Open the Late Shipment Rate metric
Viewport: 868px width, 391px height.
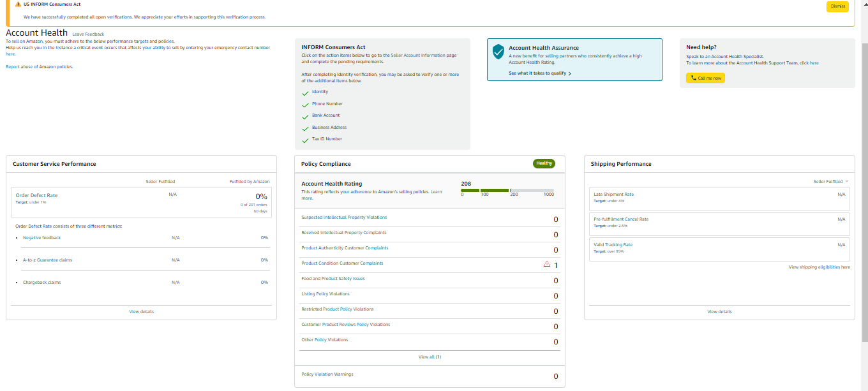tap(613, 195)
